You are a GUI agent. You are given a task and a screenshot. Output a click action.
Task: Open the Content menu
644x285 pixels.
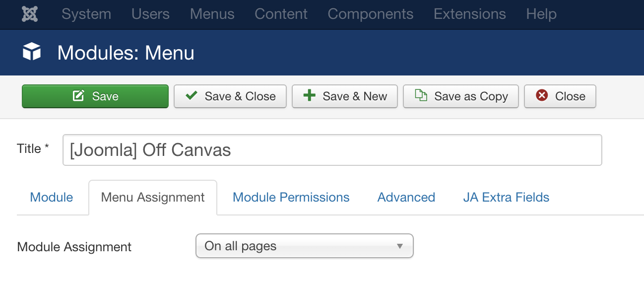[281, 14]
